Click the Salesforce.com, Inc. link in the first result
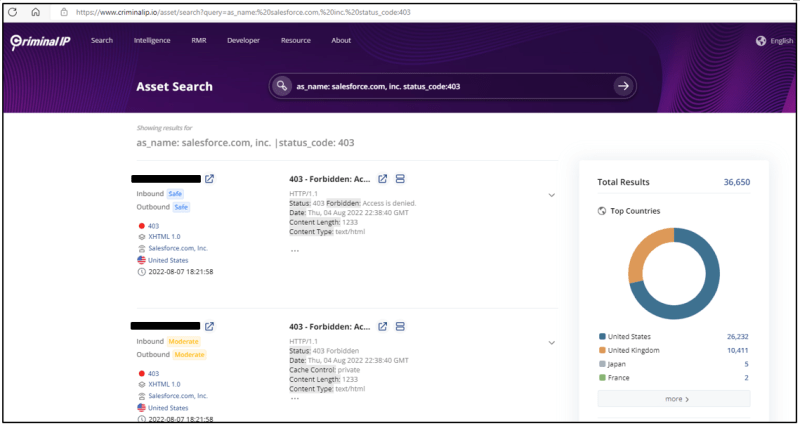This screenshot has height=426, width=800. tap(178, 248)
